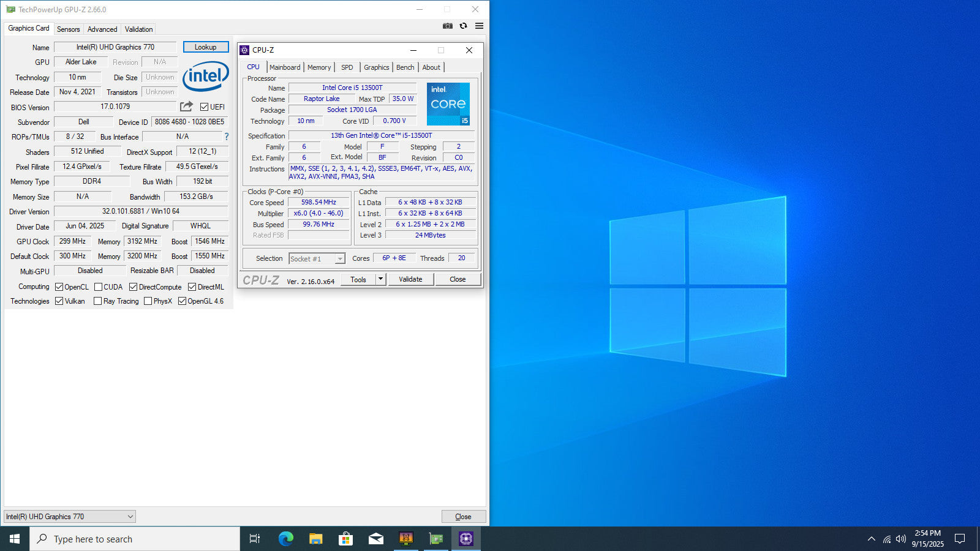
Task: Click the Specification value 13th Gen i5-13500T
Action: [x=382, y=136]
